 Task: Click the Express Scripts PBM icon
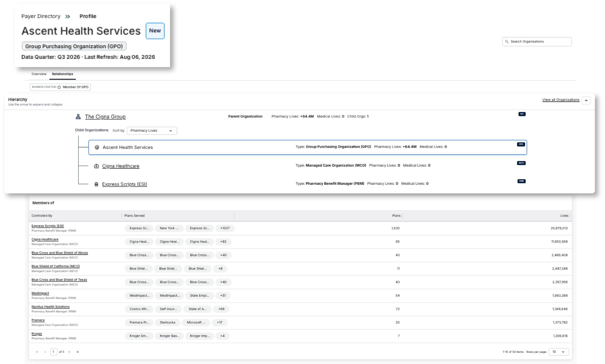coord(96,184)
